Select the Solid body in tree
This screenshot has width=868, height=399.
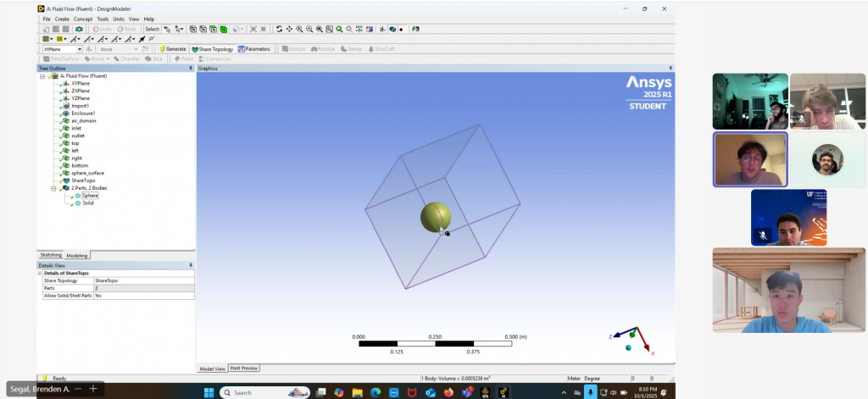88,203
